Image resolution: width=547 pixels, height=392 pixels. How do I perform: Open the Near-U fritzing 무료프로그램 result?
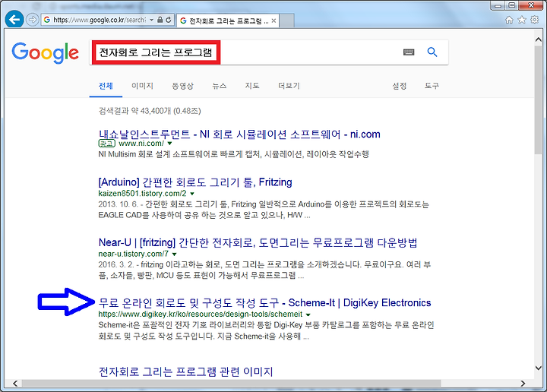click(258, 242)
